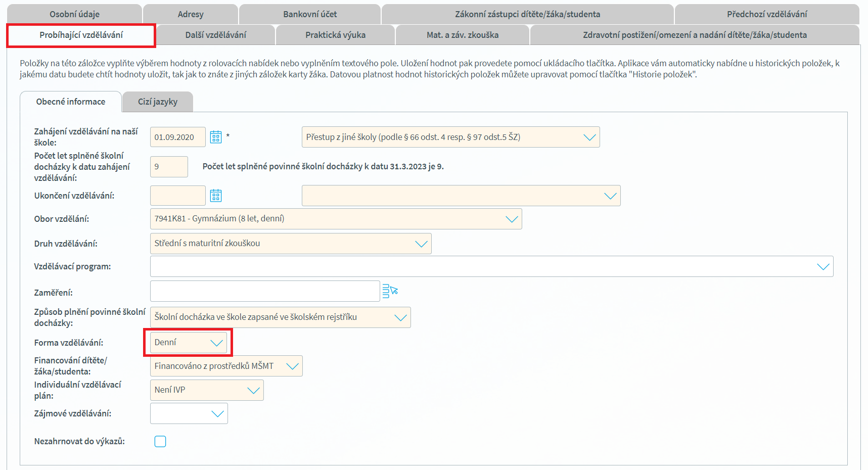Switch to the Praktická výuka tab
This screenshot has height=470, width=868.
click(335, 35)
